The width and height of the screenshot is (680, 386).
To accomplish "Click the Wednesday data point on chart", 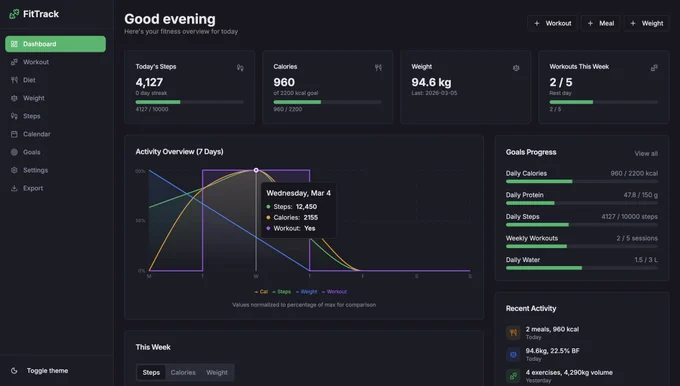I will tap(256, 170).
